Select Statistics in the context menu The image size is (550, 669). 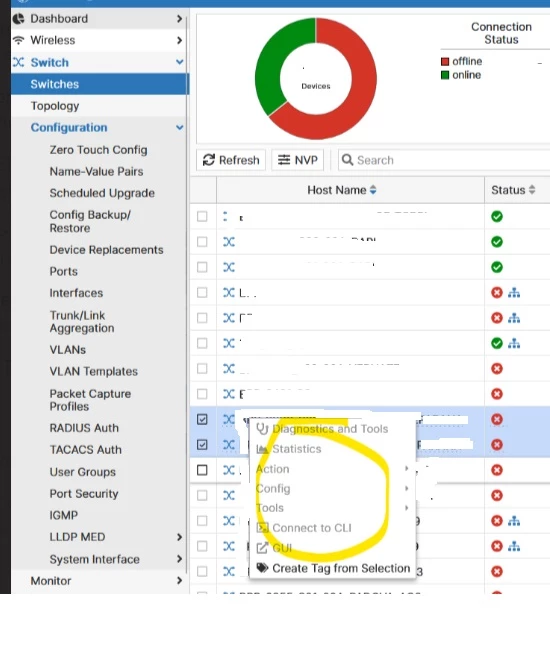pos(332,449)
